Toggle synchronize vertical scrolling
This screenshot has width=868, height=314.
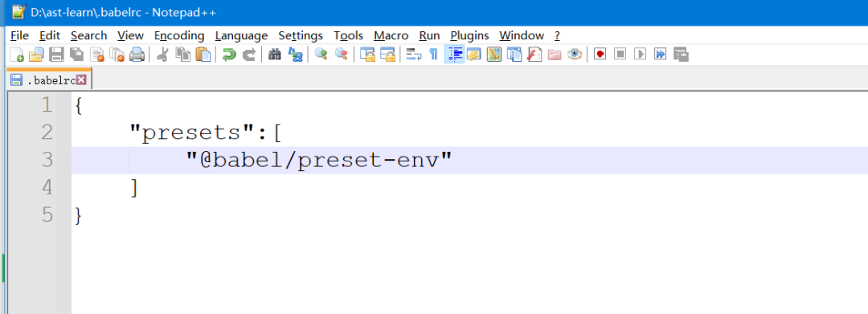coord(367,54)
